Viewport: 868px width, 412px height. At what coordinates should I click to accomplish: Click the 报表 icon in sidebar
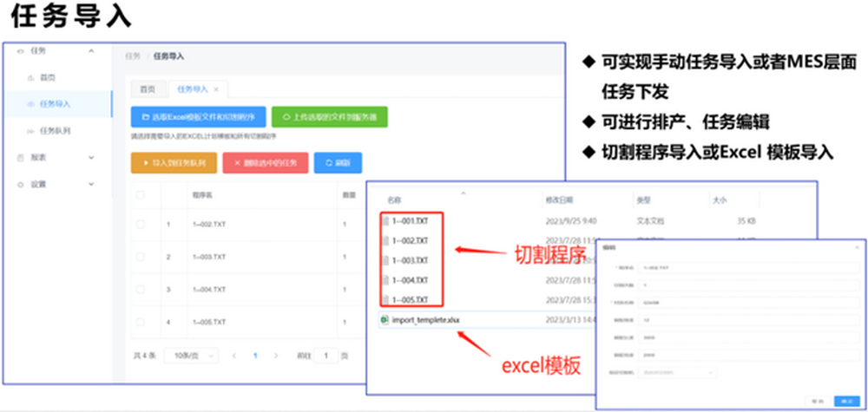[x=22, y=158]
